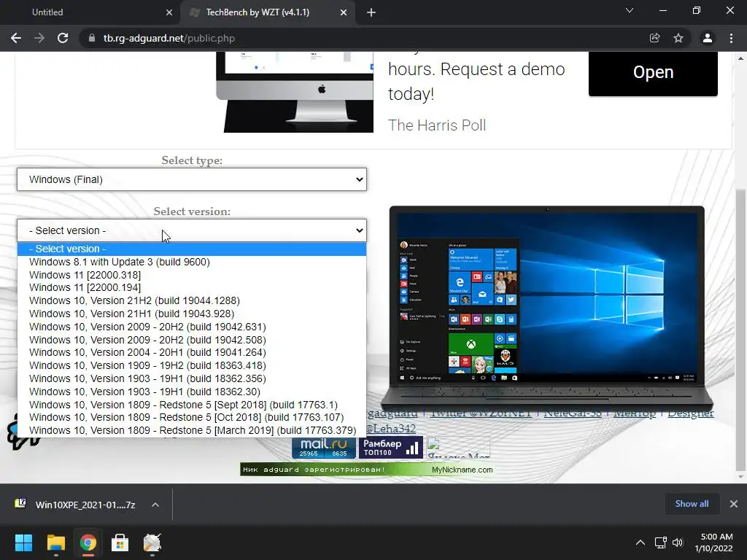Screen dimensions: 747x560
Task: Open last pinned taskbar app
Action: (x=152, y=542)
